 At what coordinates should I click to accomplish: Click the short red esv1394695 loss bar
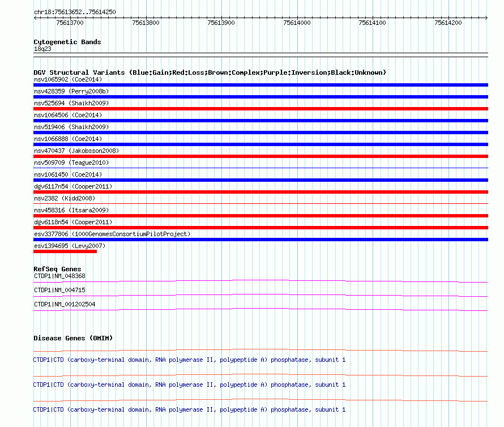click(x=65, y=251)
